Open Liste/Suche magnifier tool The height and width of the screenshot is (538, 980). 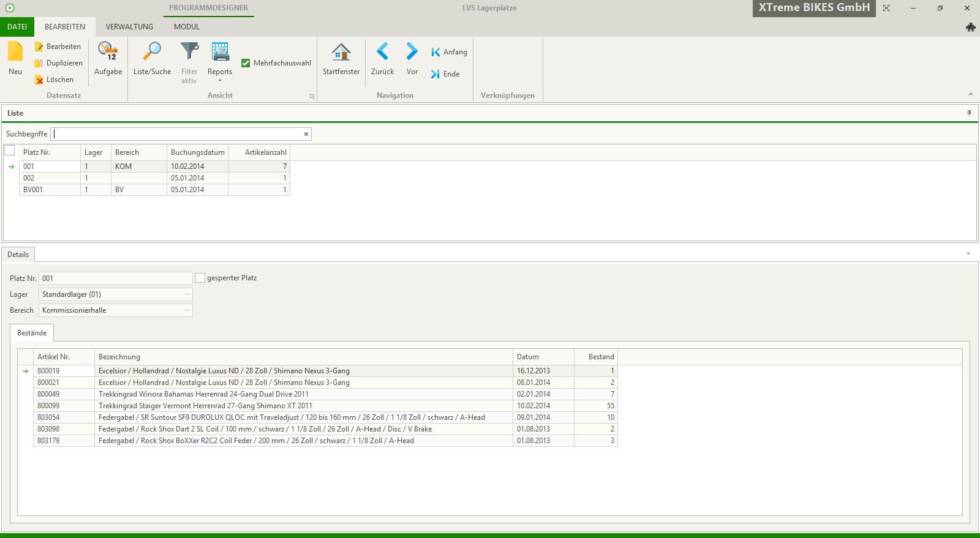pyautogui.click(x=152, y=53)
